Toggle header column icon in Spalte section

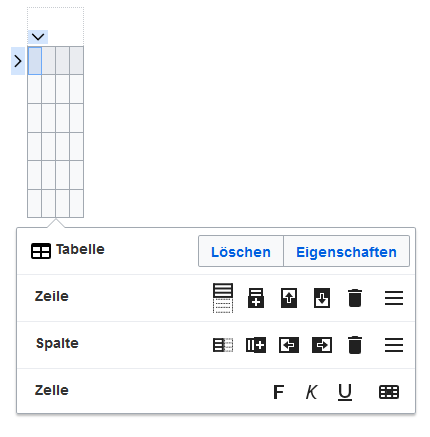point(223,345)
